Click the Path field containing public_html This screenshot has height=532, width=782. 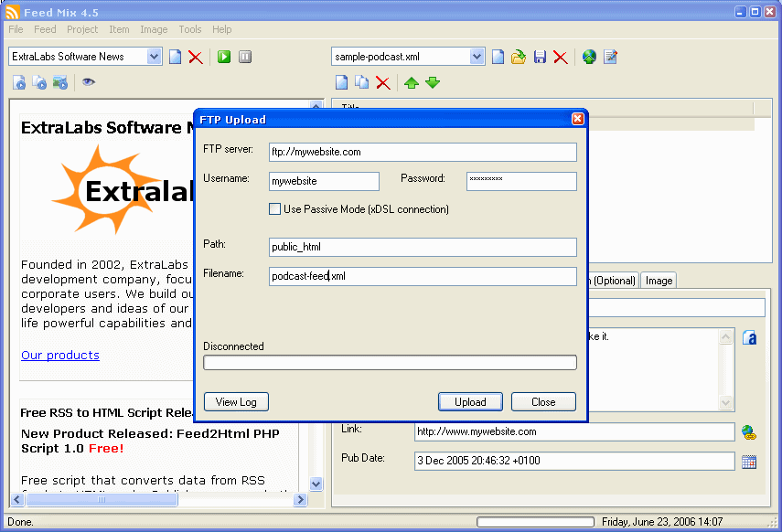(x=423, y=248)
